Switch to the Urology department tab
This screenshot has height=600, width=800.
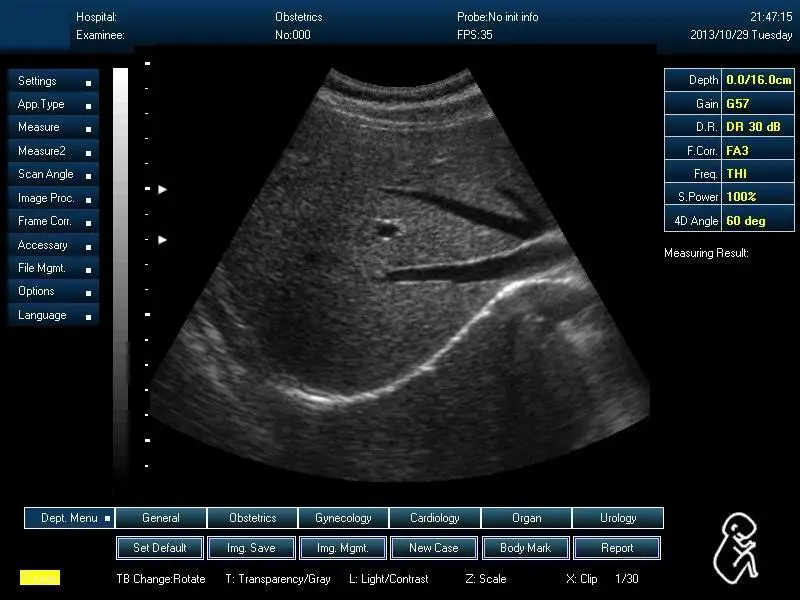tap(618, 518)
